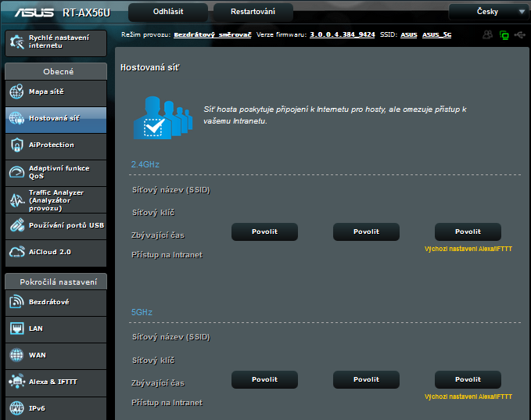Click the green network connection status icon

(x=504, y=35)
